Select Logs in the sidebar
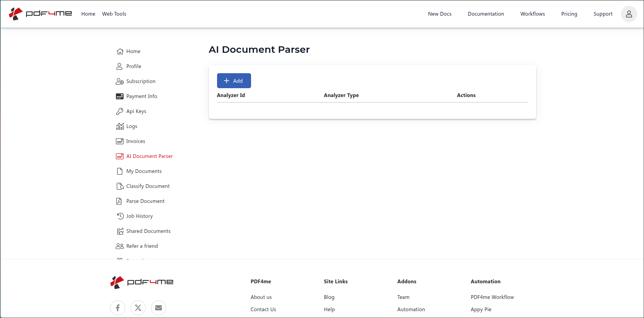Screen dimensions: 644x318 (132, 126)
